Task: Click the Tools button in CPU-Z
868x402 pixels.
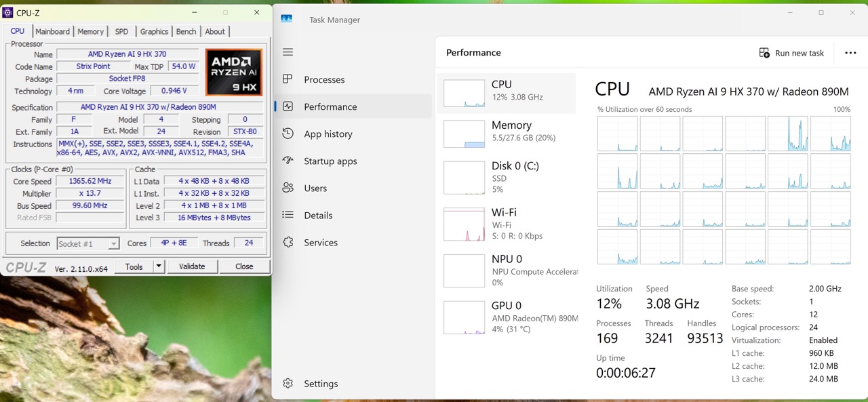Action: point(134,266)
